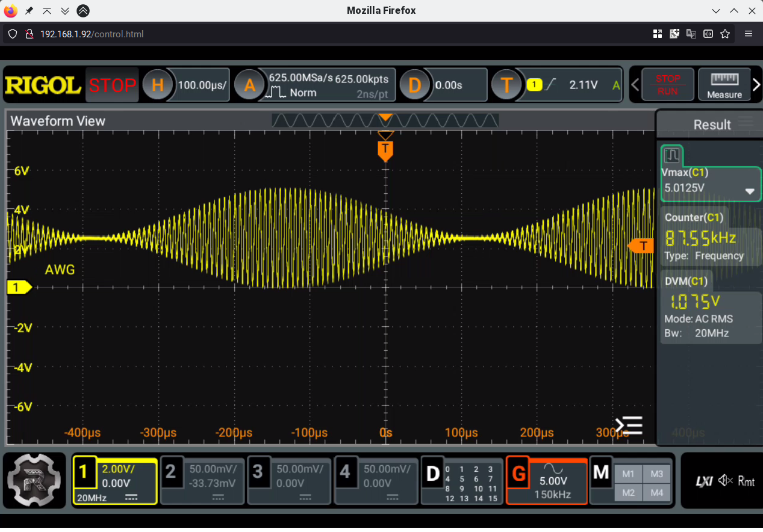763x532 pixels.
Task: Expand the Vmax(C1) measurement dropdown arrow
Action: click(750, 191)
